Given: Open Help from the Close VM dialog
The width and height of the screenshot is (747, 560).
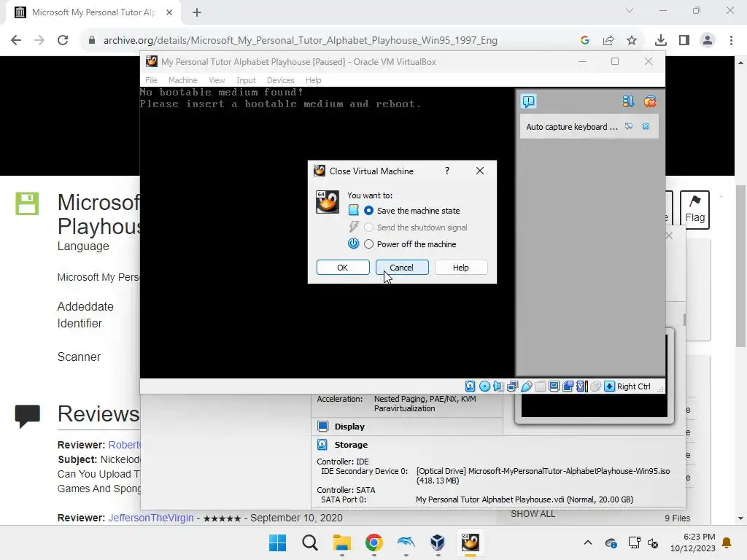Looking at the screenshot, I should (461, 268).
